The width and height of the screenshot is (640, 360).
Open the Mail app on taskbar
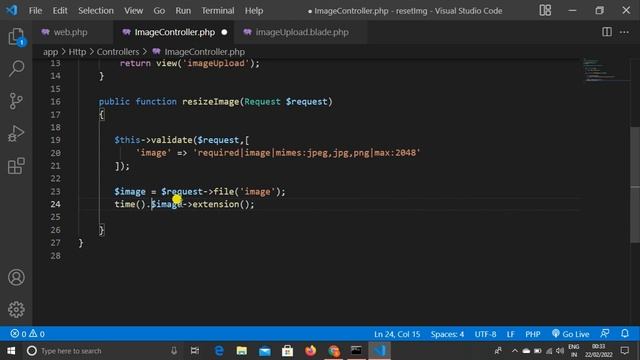pos(265,351)
